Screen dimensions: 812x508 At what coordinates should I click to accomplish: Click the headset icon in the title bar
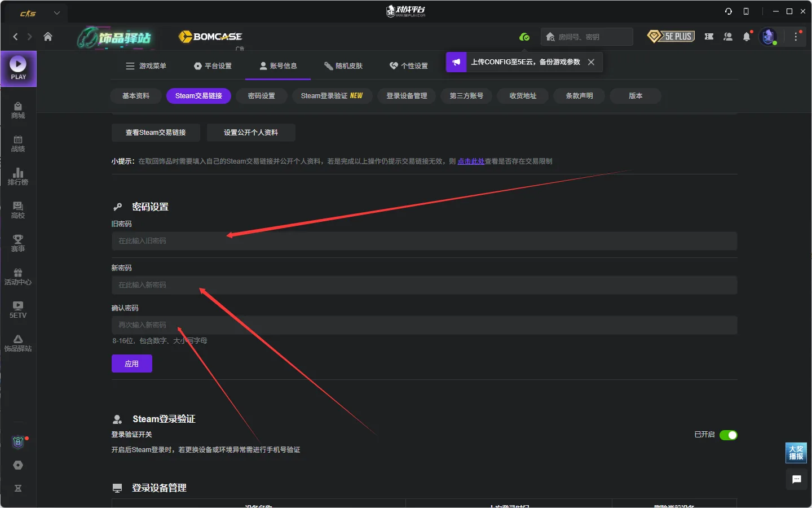click(x=729, y=11)
